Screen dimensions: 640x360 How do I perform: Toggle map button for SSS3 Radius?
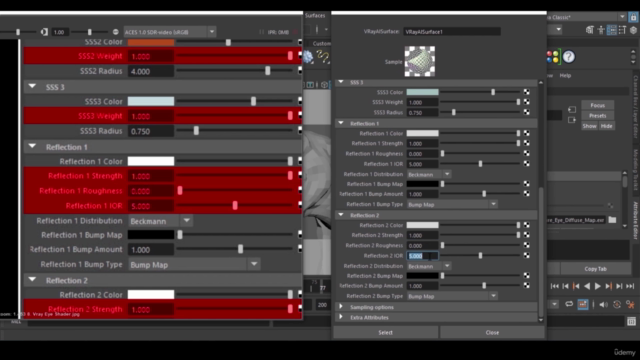tap(527, 112)
